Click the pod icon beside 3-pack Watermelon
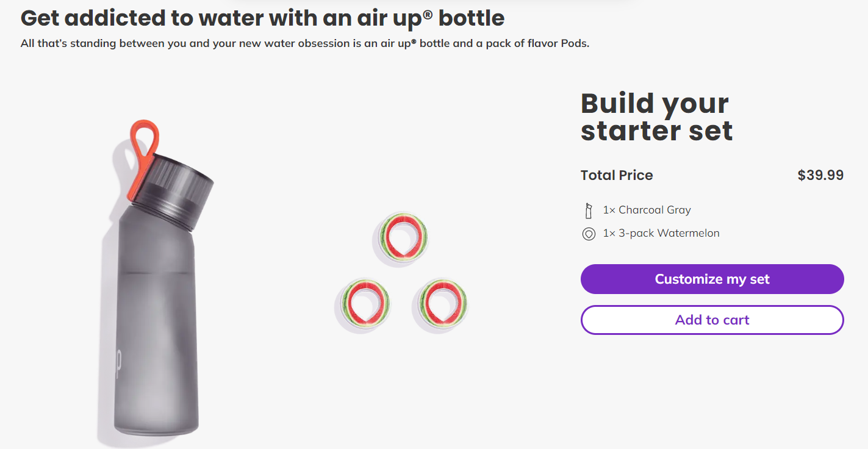 pos(589,234)
